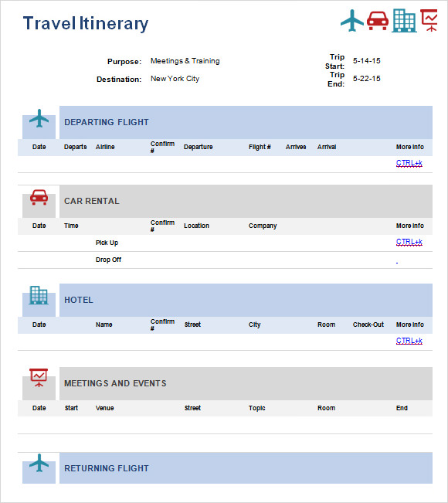Click the 'Trip End:' label
The image size is (448, 503).
(x=336, y=80)
